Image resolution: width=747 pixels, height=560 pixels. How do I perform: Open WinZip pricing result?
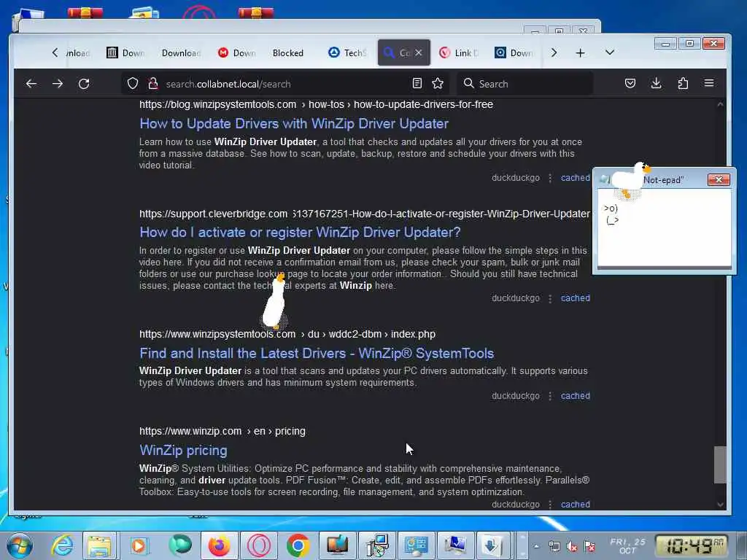tap(183, 451)
